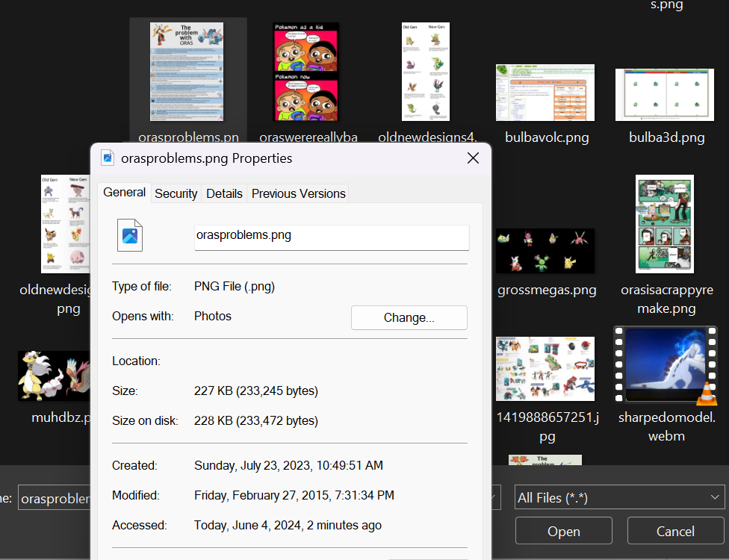Click the bulba3d.png file name label
Screen dimensions: 729x560
click(x=667, y=137)
